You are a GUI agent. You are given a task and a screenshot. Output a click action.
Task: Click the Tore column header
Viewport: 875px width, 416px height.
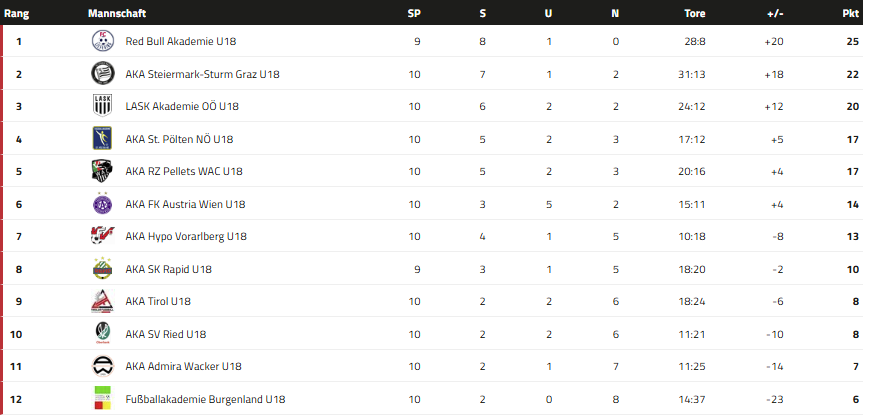pos(694,13)
